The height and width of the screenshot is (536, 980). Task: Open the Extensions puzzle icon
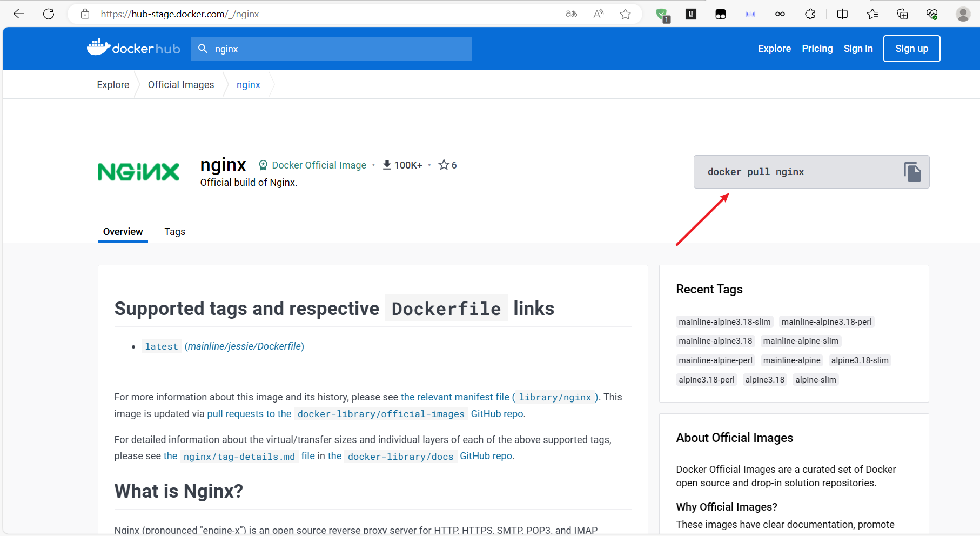(810, 14)
